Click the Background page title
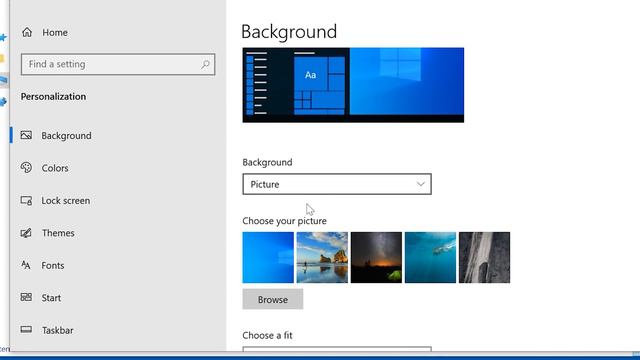 point(289,31)
